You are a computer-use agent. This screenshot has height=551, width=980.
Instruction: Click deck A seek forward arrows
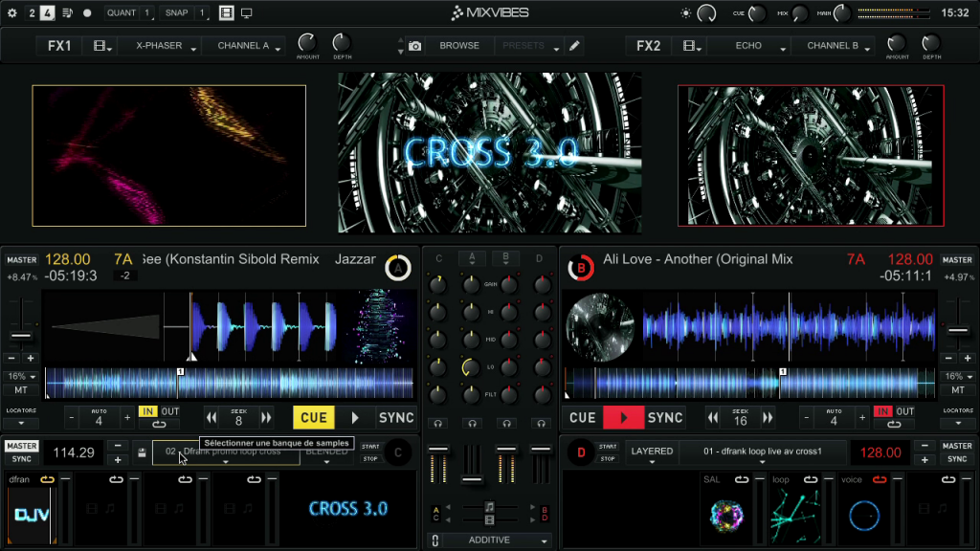click(x=266, y=418)
